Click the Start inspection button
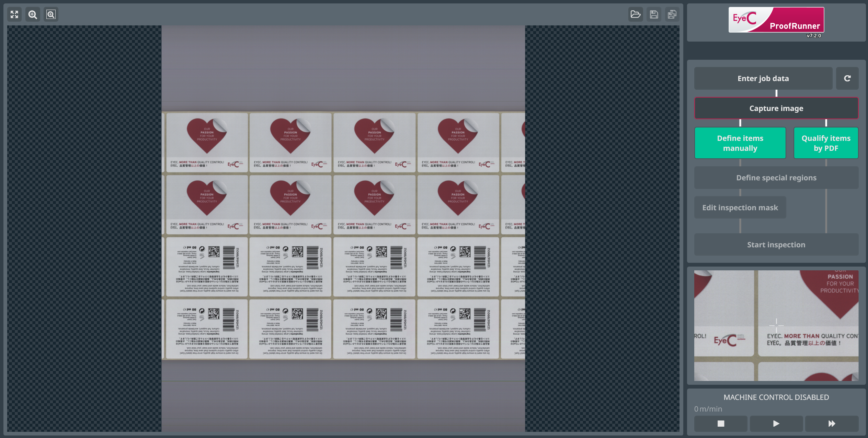The width and height of the screenshot is (868, 438). pyautogui.click(x=776, y=245)
